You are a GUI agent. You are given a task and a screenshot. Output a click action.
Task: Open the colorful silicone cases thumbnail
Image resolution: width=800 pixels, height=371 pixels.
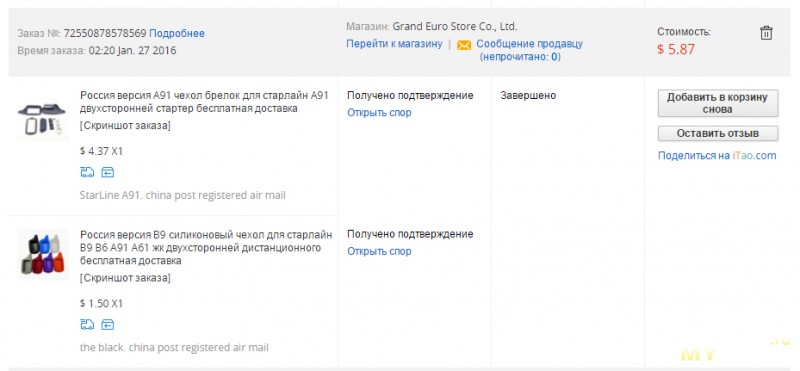click(x=42, y=254)
